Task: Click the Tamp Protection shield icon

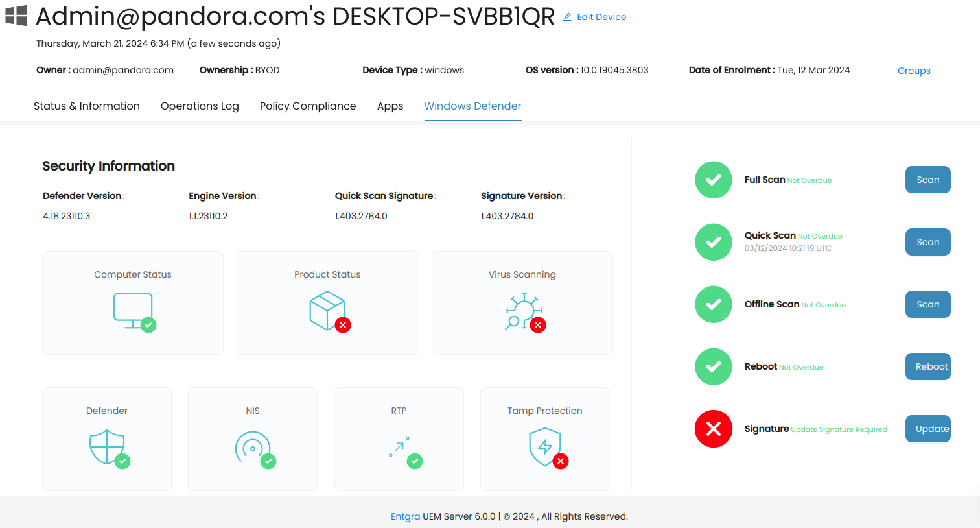Action: (546, 447)
